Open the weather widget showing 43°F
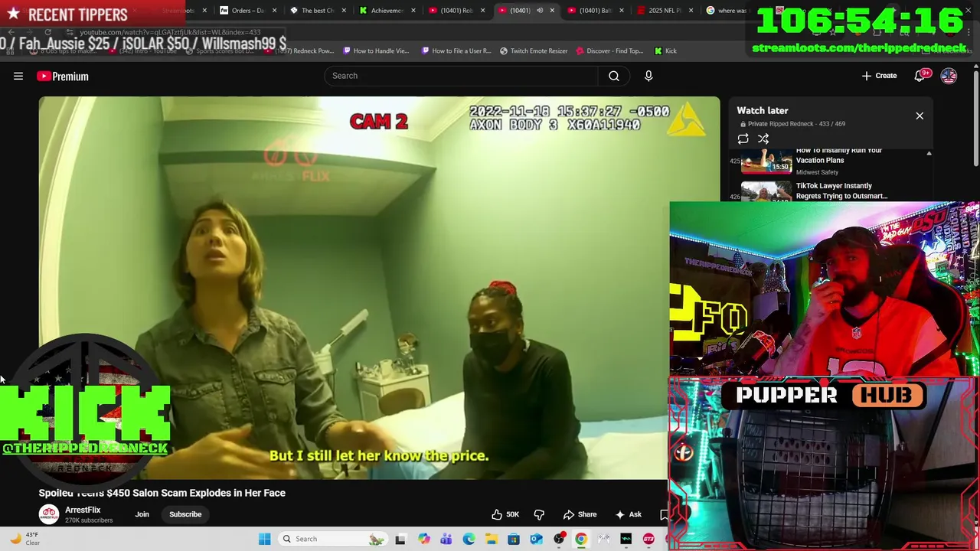This screenshot has width=980, height=551. pyautogui.click(x=24, y=539)
